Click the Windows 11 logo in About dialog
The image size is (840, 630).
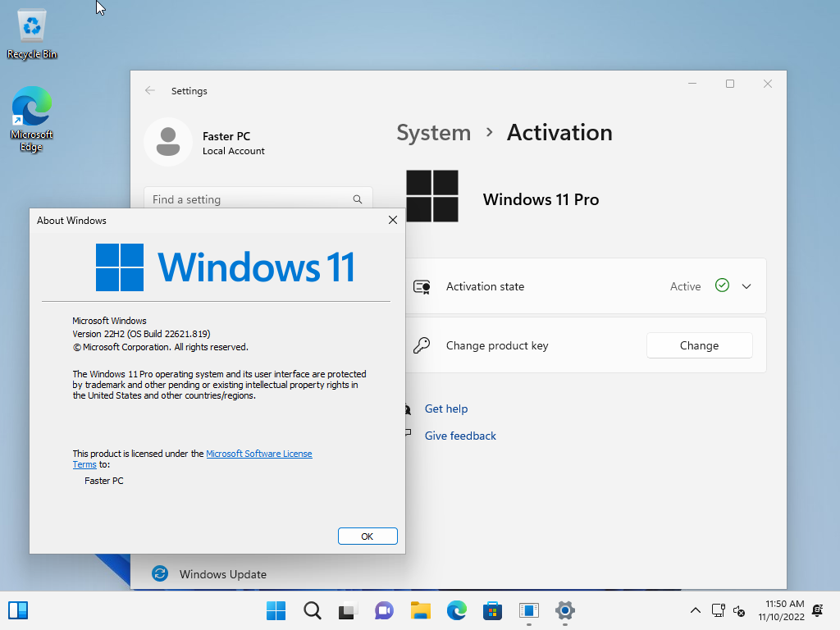click(x=225, y=267)
